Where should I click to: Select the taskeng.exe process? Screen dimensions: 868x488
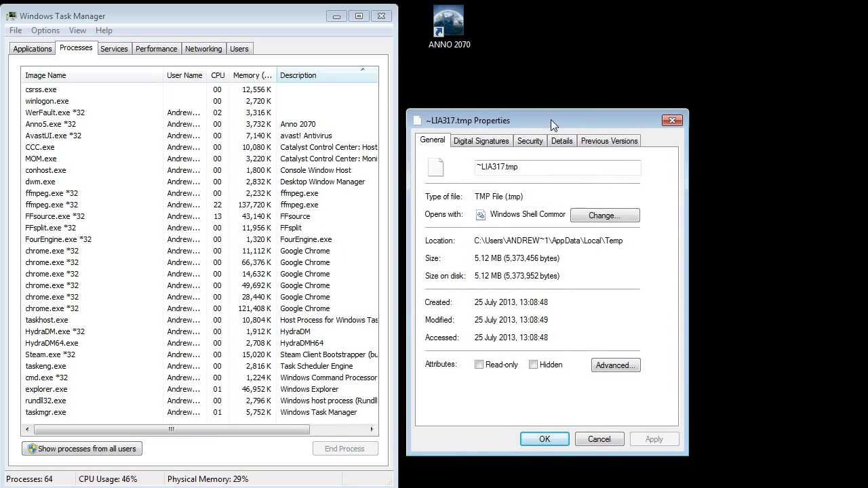pos(199,366)
